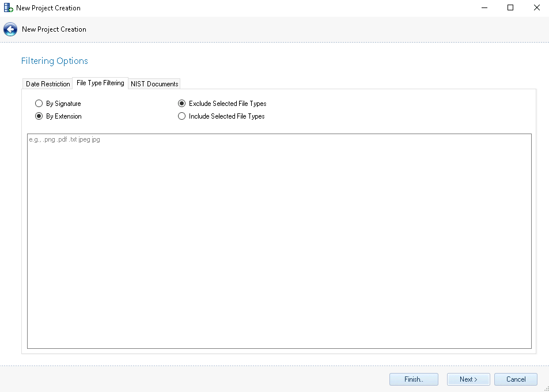Focus the extension list at the placeholder text

point(65,140)
